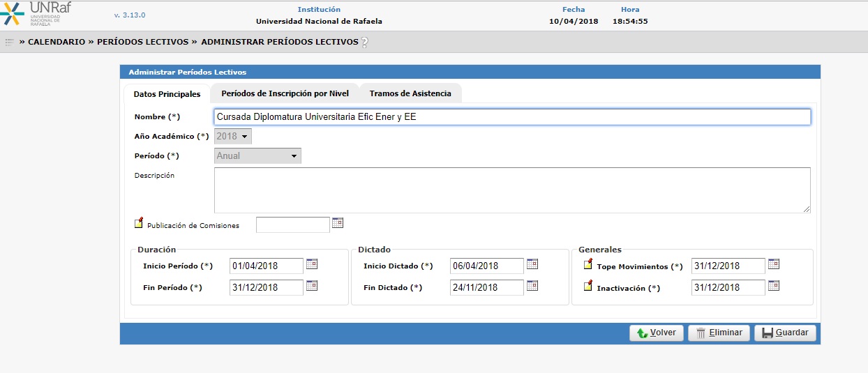Click the Eliminar button
Image resolution: width=868 pixels, height=373 pixels.
(x=719, y=333)
